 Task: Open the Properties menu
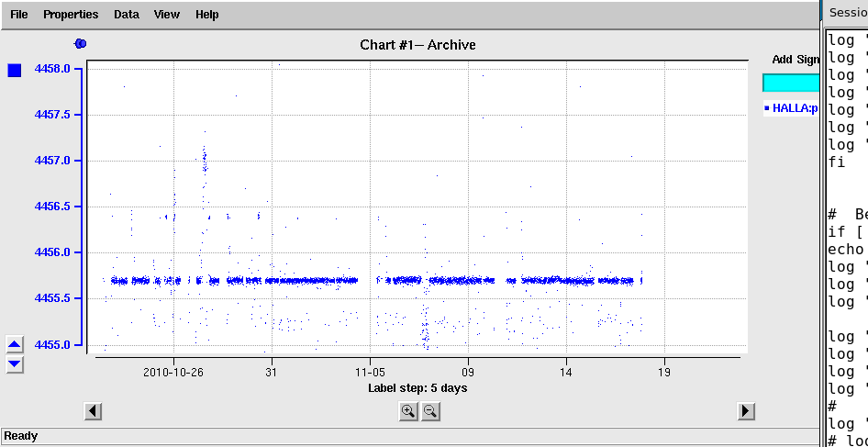71,15
